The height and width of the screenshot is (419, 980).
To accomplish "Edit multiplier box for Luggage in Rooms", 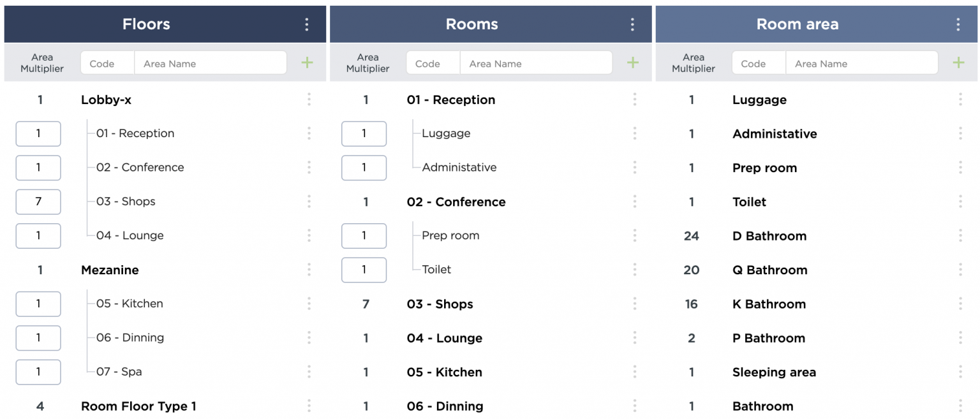I will [x=364, y=133].
